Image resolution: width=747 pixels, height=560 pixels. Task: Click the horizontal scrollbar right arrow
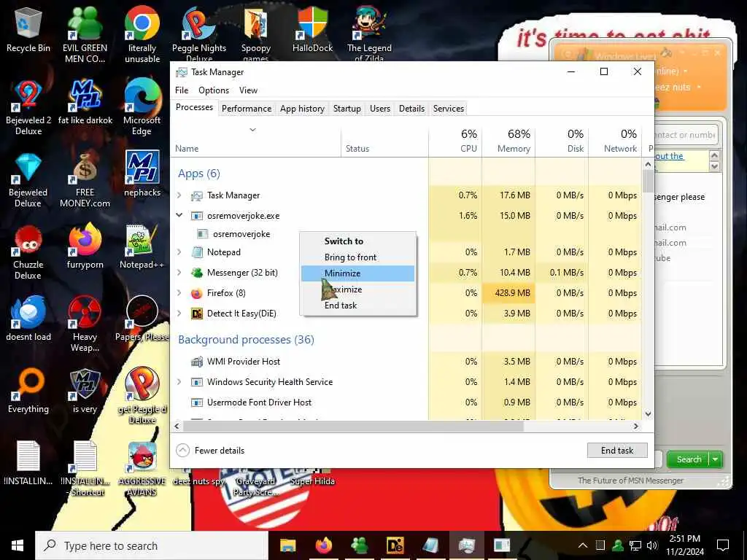coord(636,426)
